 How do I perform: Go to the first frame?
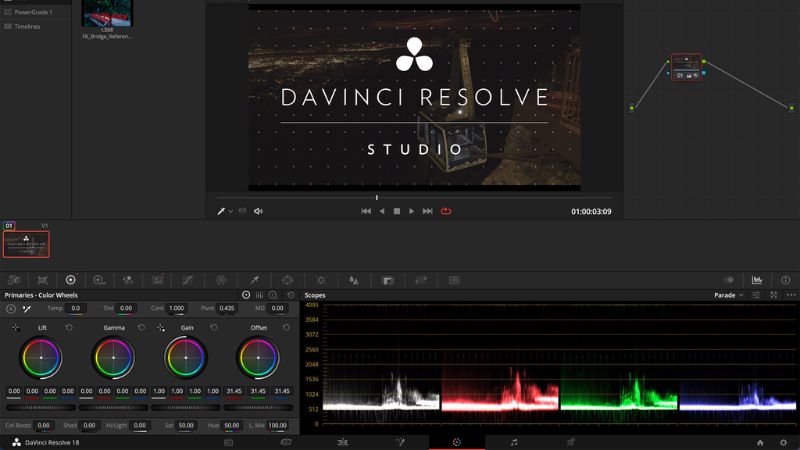pos(366,211)
